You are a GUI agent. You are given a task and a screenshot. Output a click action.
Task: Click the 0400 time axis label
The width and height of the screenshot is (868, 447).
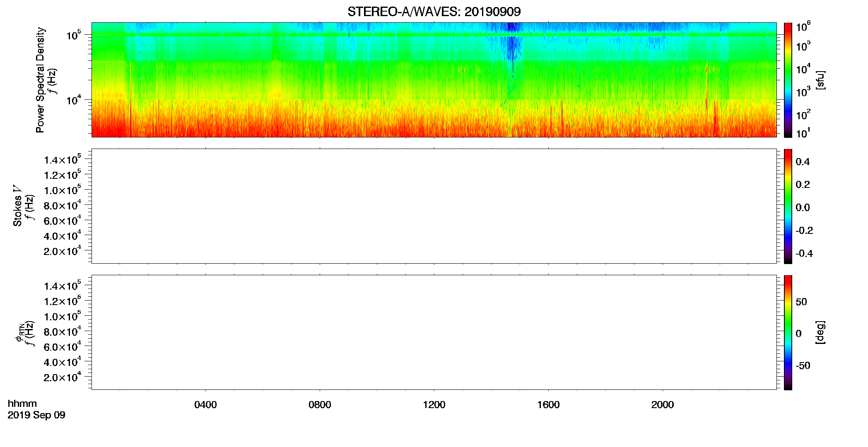tap(205, 405)
